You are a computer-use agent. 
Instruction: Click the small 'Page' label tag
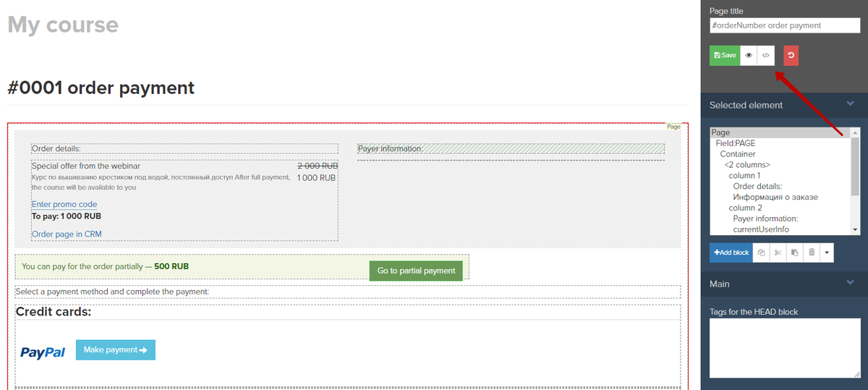673,127
